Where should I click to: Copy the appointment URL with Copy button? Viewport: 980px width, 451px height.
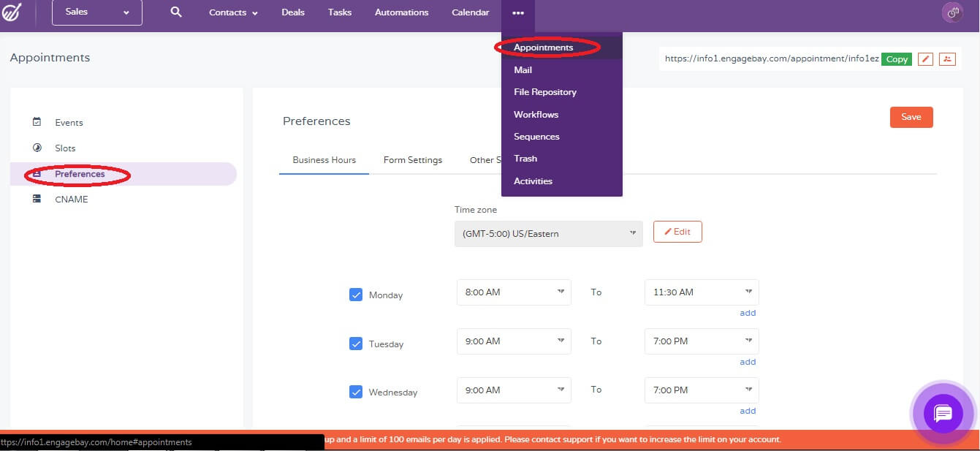896,58
